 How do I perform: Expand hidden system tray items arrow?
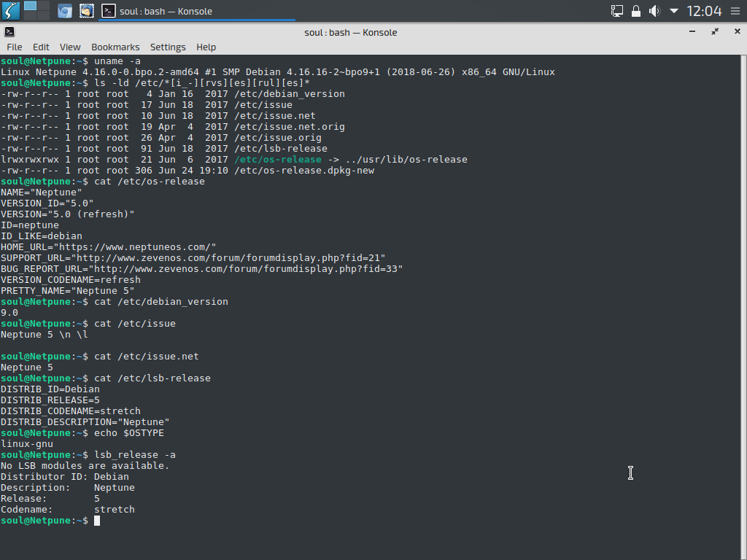[673, 10]
